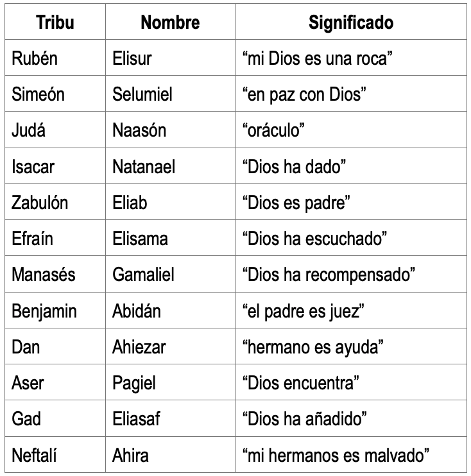471x476 pixels.
Task: Click the Tribu column header
Action: [55, 22]
